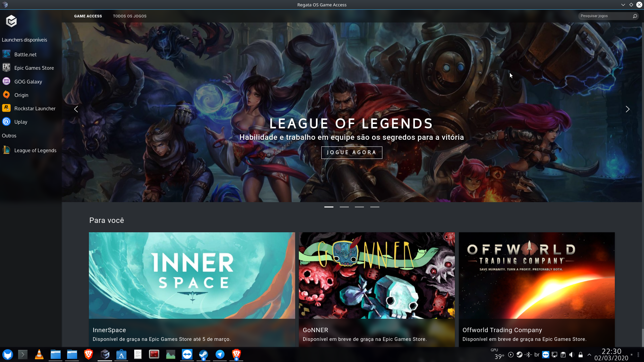Click the show-desktop arrow in the taskbar
This screenshot has height=362, width=644.
[x=23, y=354]
